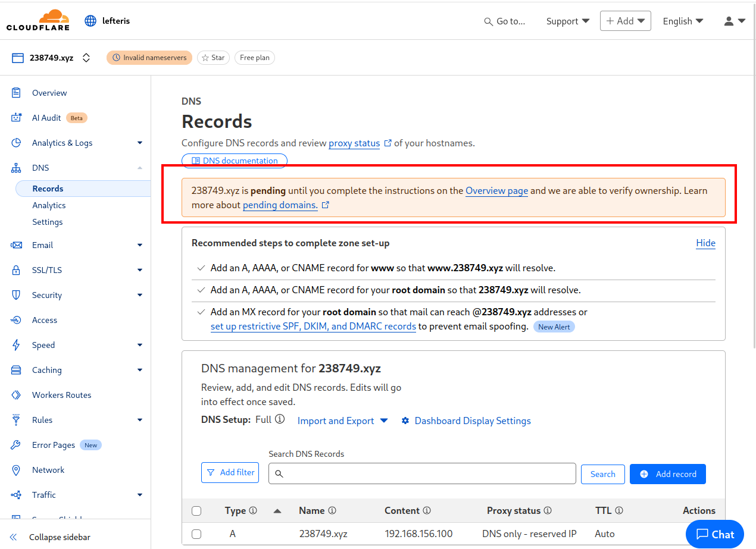Image resolution: width=756 pixels, height=549 pixels.
Task: Click the DNS network icon in sidebar
Action: [x=17, y=168]
